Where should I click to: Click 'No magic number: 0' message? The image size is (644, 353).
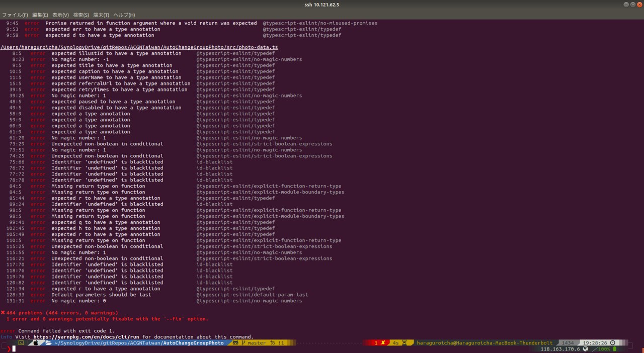coord(78,301)
